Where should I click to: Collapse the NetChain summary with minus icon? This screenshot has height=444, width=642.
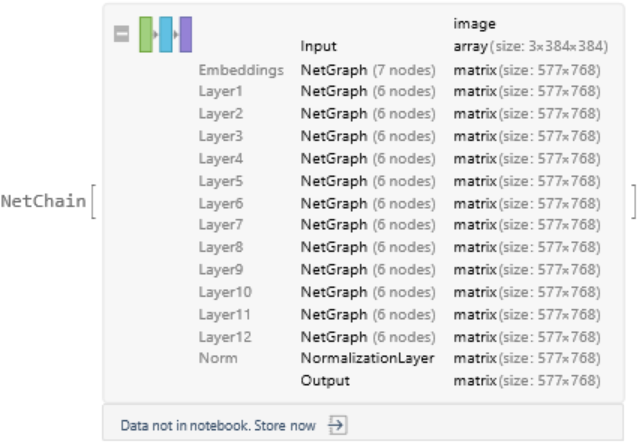coord(122,34)
